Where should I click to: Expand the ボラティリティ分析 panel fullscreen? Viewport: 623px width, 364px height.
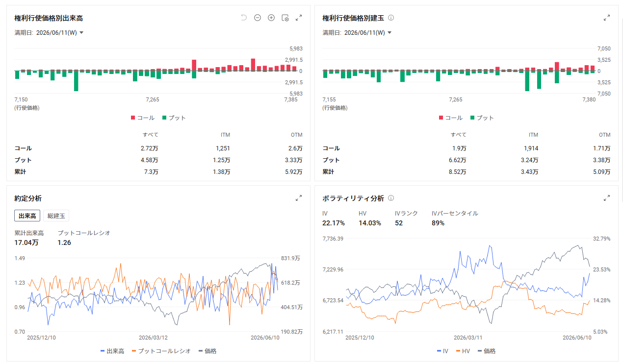[x=607, y=198]
